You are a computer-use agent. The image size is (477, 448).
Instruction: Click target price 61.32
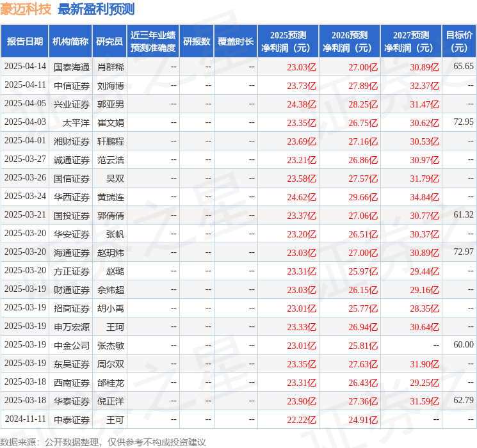coord(464,214)
